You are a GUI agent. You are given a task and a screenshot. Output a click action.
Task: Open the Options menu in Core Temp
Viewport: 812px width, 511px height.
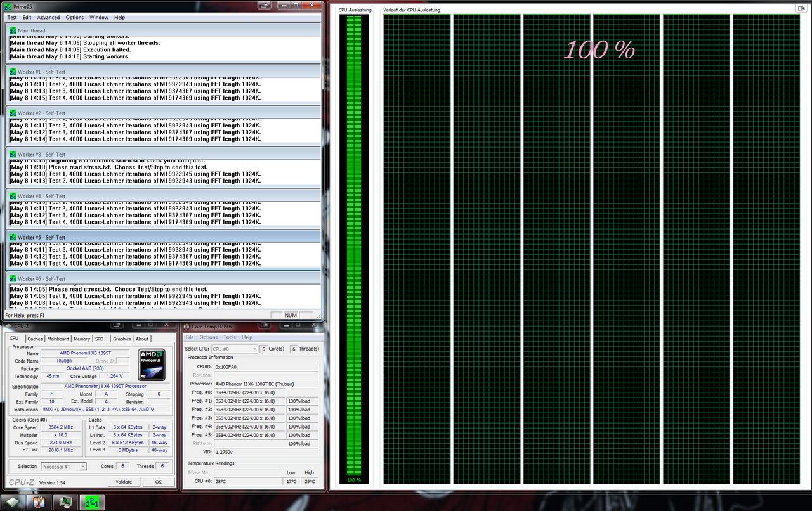[x=208, y=337]
